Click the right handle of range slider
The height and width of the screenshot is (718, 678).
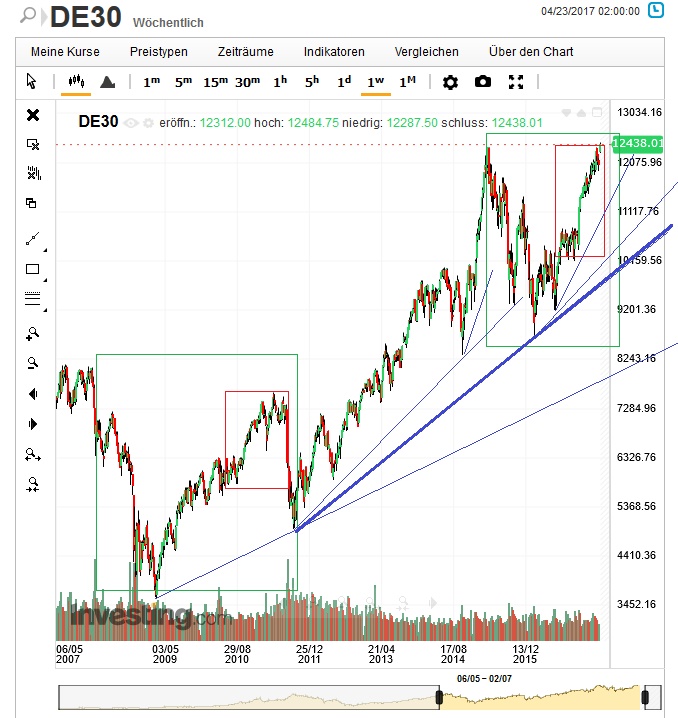[646, 696]
